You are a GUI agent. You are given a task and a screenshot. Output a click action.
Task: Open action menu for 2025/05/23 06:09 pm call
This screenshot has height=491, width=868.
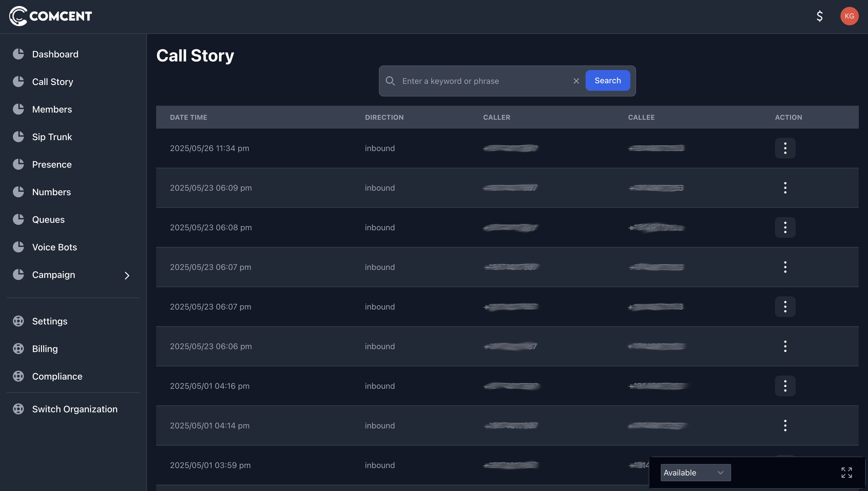785,188
